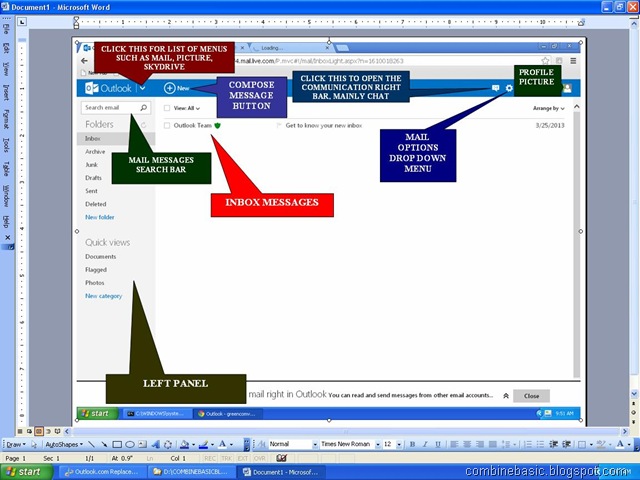
Task: Toggle Italic formatting
Action: click(x=425, y=444)
